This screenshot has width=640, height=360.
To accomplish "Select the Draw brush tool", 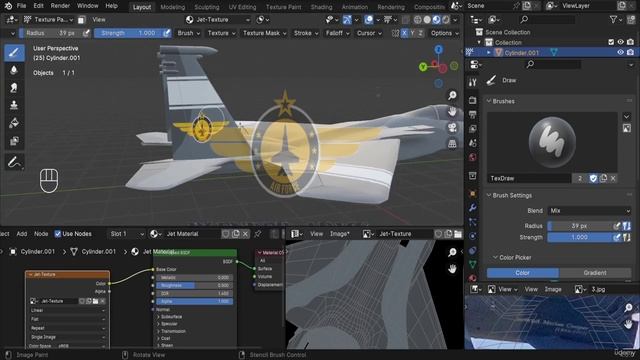I will point(14,53).
